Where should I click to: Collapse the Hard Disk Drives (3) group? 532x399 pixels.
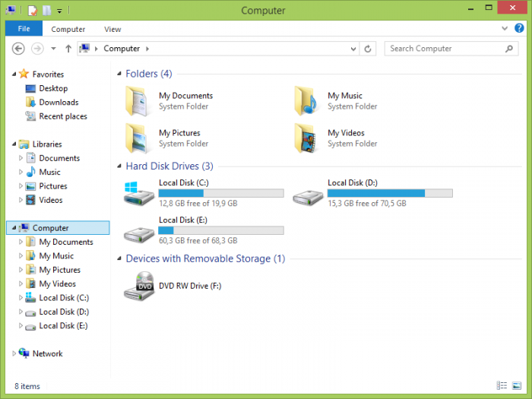coord(119,166)
